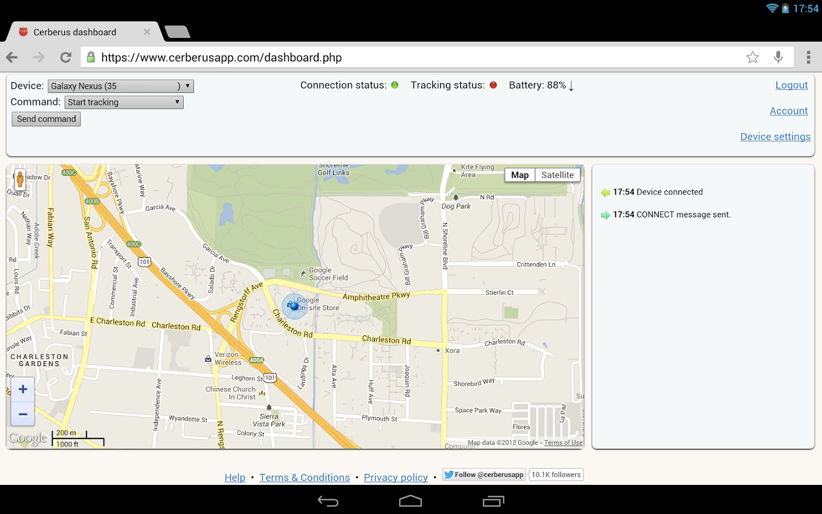The height and width of the screenshot is (514, 822).
Task: Switch map to Satellite view
Action: pos(557,175)
